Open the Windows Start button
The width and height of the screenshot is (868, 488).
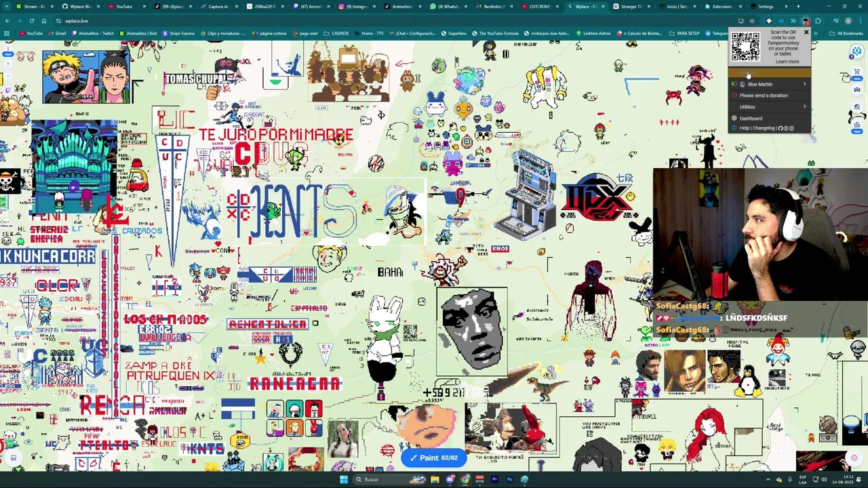tap(344, 479)
